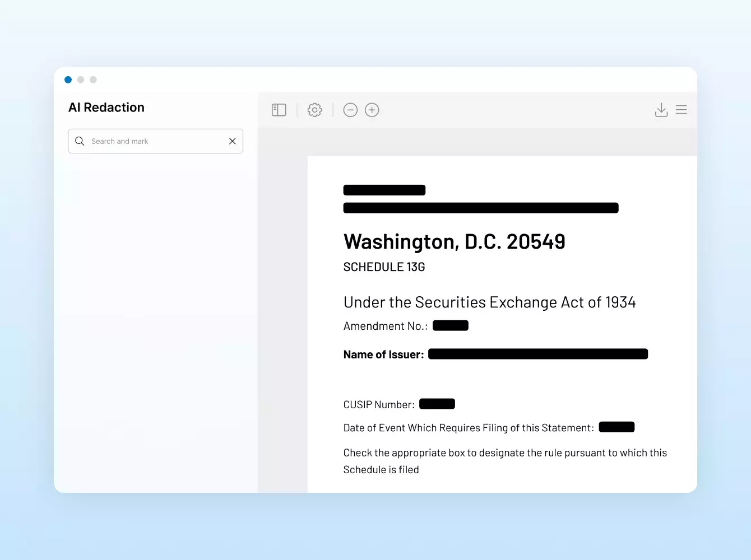Zoom out with the minus icon
751x560 pixels.
(x=350, y=110)
